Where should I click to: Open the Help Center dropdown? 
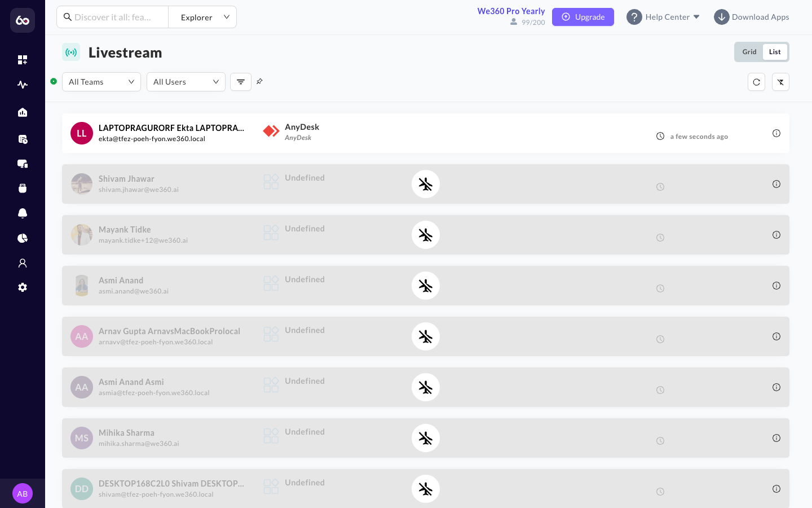pos(663,17)
